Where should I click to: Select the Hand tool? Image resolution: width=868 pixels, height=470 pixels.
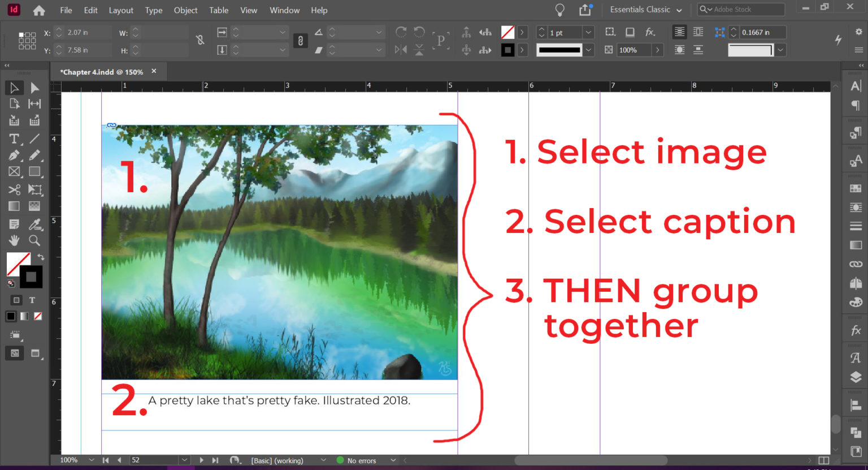(14, 240)
